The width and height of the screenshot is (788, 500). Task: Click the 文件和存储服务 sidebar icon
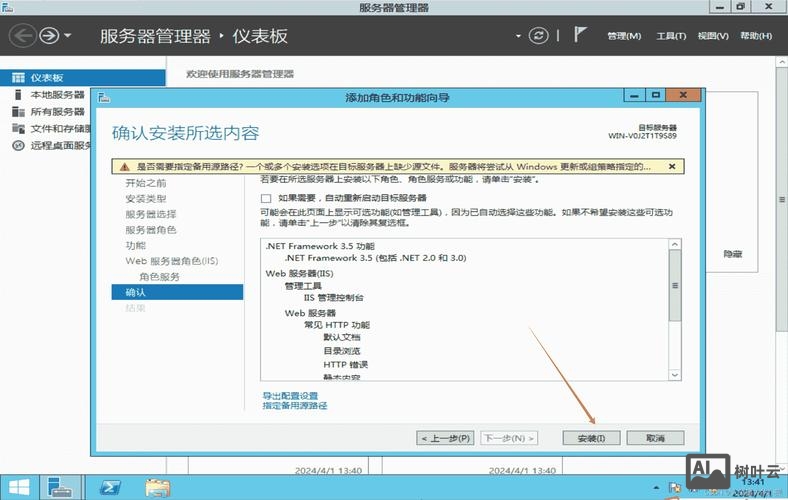coord(18,129)
